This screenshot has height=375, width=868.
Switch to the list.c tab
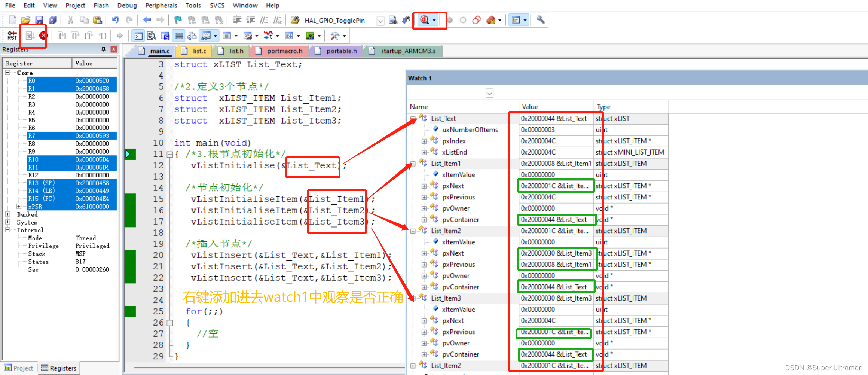tap(195, 51)
